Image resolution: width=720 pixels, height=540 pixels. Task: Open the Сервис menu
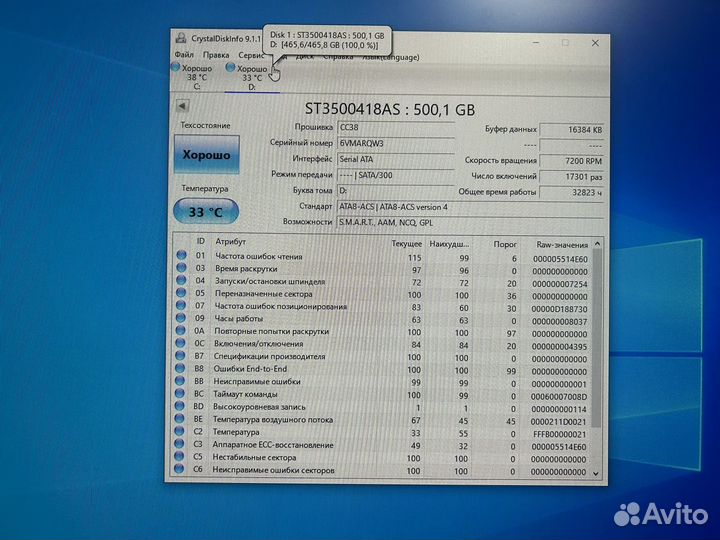coord(251,55)
